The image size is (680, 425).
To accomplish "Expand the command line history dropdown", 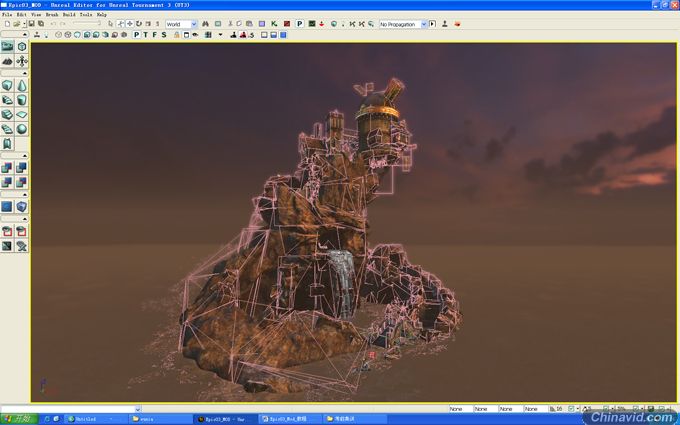I will [138, 409].
